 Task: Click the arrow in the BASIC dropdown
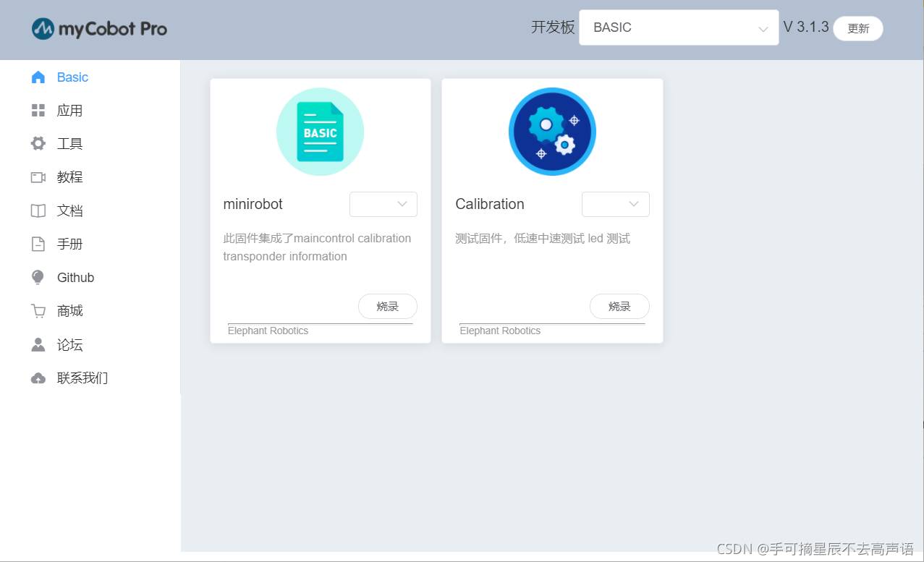[x=763, y=29]
